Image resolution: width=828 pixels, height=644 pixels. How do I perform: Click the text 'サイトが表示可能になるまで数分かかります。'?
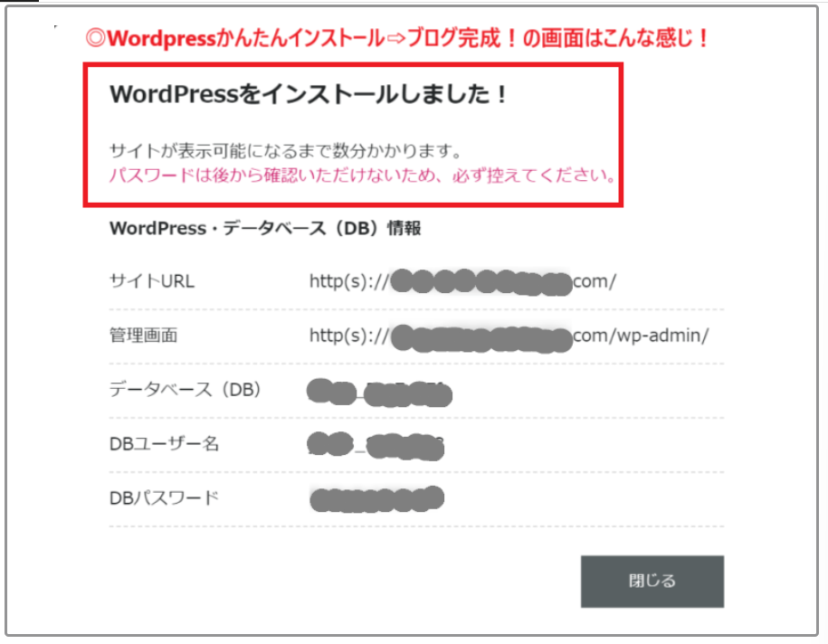coord(286,151)
